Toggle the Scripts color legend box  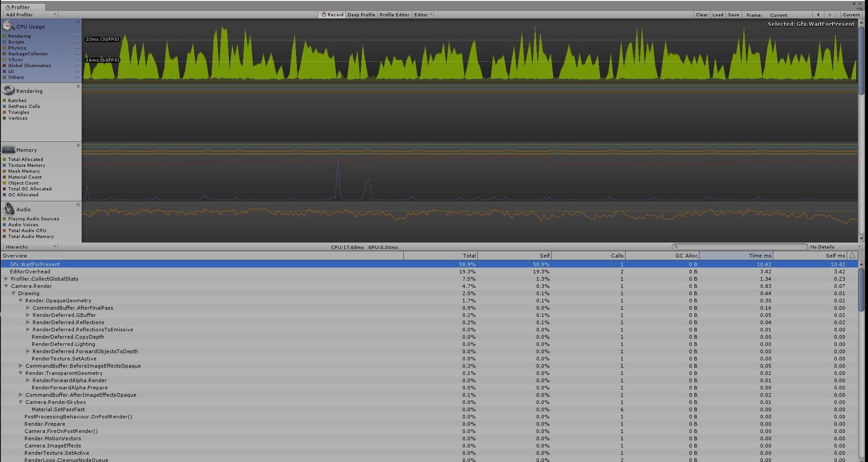point(5,42)
